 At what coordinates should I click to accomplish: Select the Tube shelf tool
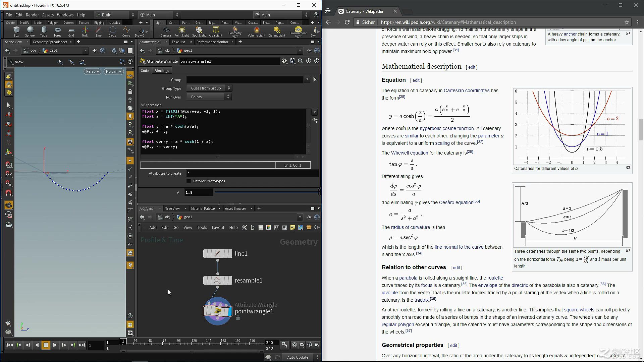tap(44, 31)
